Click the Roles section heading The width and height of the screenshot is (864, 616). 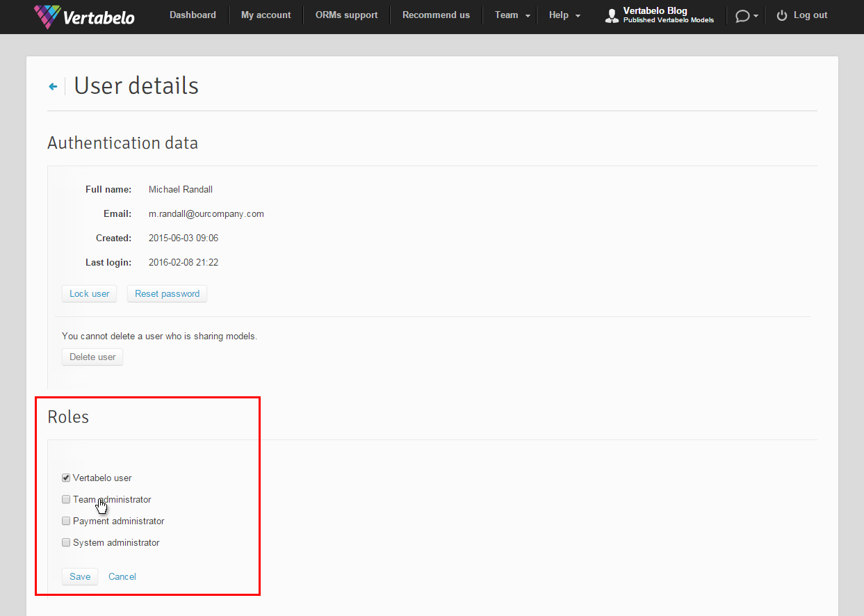[68, 417]
